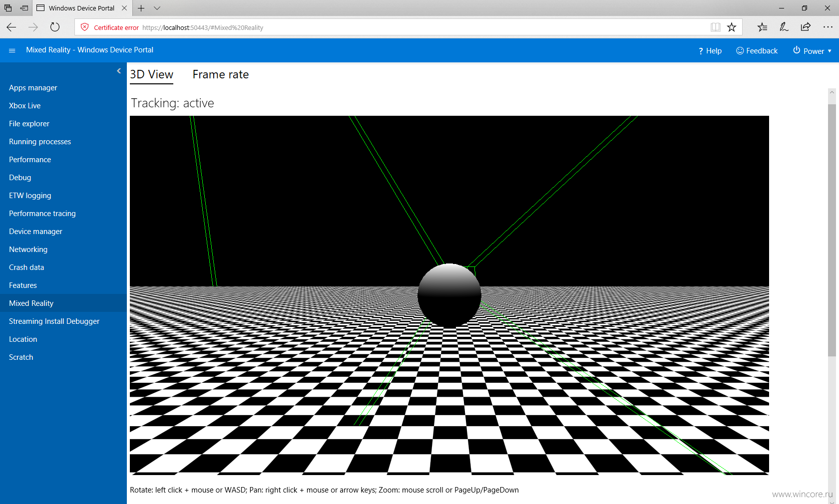Open a new browser tab
The image size is (839, 504).
coord(141,8)
